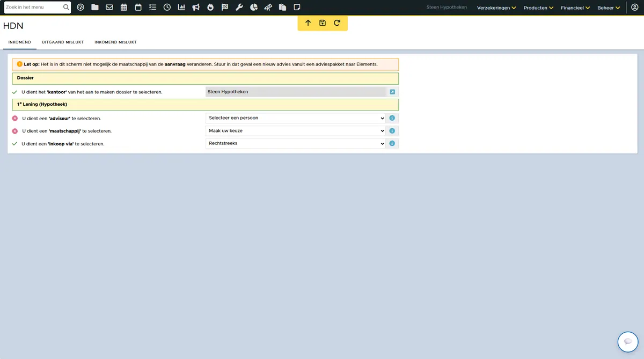Click the save disk icon in the yellow bar
The height and width of the screenshot is (359, 644).
(x=323, y=23)
